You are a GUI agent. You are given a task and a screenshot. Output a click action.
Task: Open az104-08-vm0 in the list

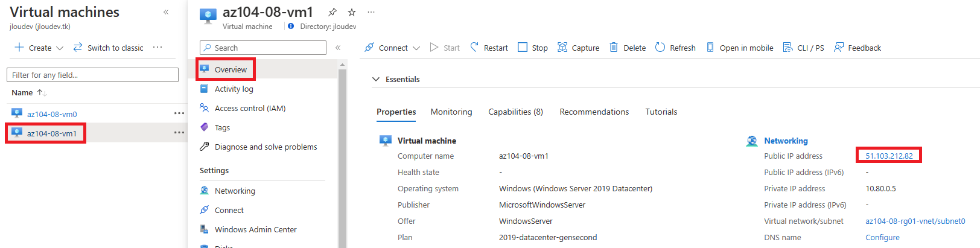52,114
